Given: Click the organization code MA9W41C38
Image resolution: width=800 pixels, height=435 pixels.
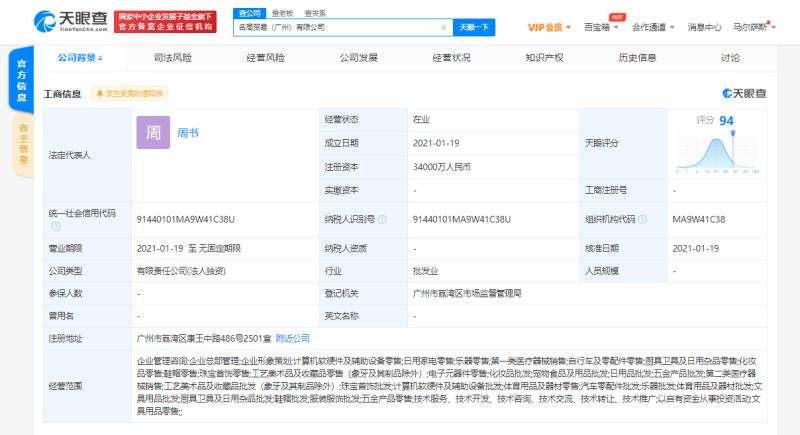Looking at the screenshot, I should 698,219.
